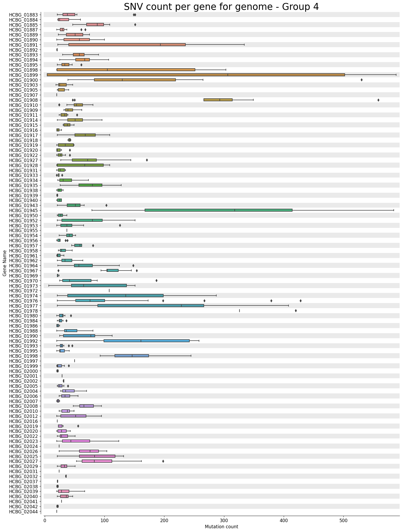This screenshot has width=402, height=532.
Task: Click the HCBG_01973 teal box
Action: [99, 285]
